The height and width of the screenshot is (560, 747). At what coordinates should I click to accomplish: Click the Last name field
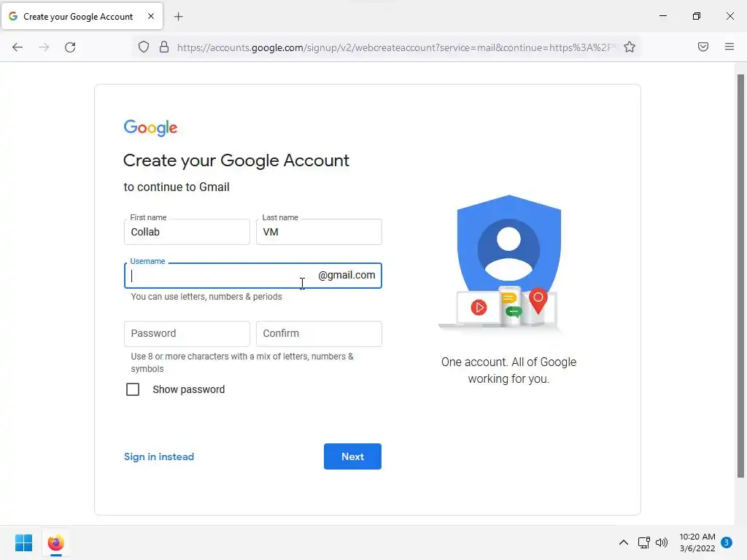(319, 232)
